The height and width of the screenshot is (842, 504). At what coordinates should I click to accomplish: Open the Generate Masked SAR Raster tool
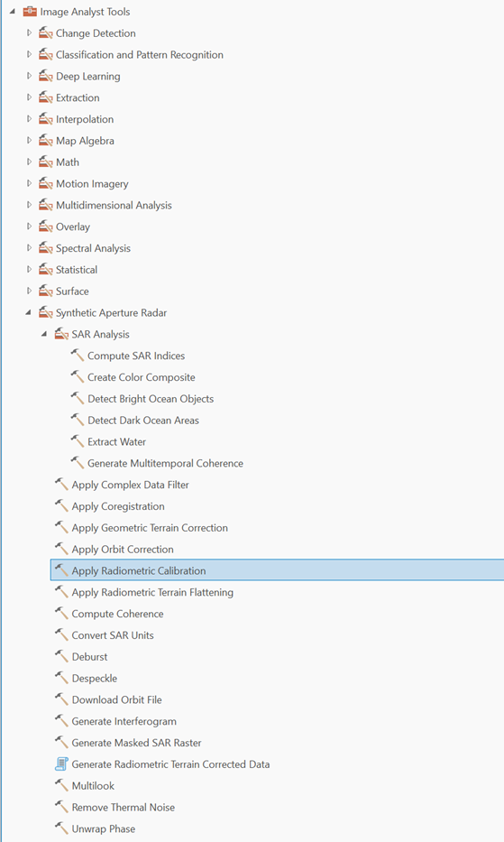tap(137, 743)
